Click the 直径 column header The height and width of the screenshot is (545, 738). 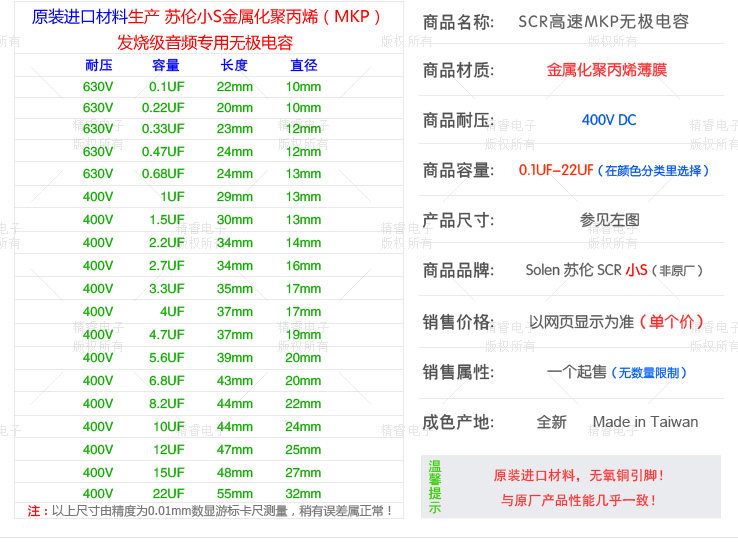[304, 65]
